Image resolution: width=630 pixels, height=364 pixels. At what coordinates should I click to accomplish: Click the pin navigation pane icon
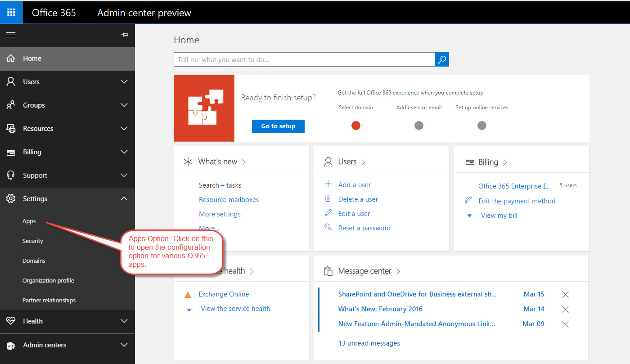pyautogui.click(x=125, y=35)
